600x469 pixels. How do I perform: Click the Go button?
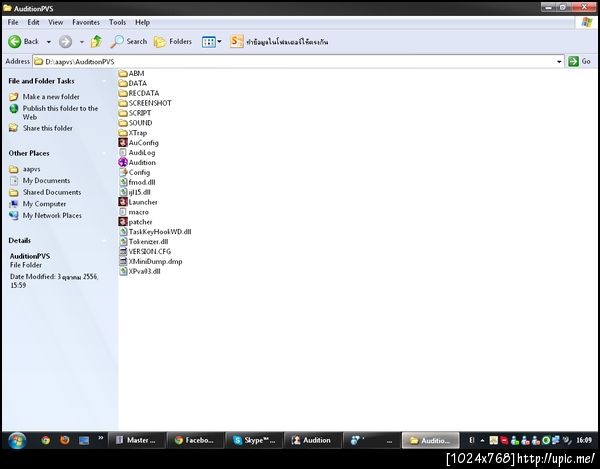pos(580,61)
